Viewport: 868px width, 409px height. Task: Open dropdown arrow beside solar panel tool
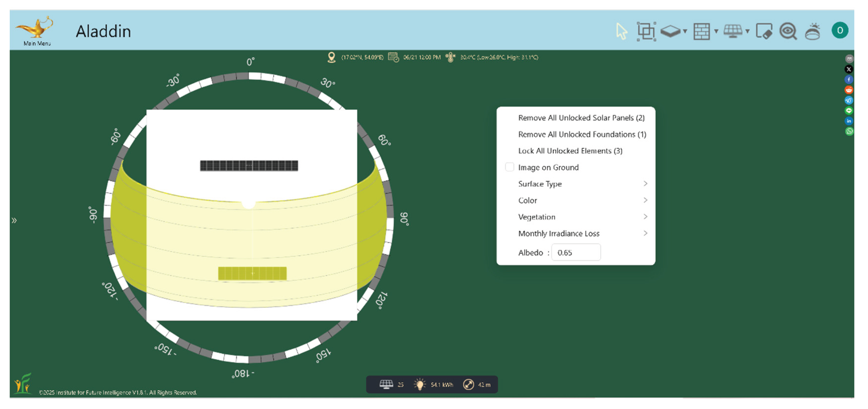click(x=747, y=31)
